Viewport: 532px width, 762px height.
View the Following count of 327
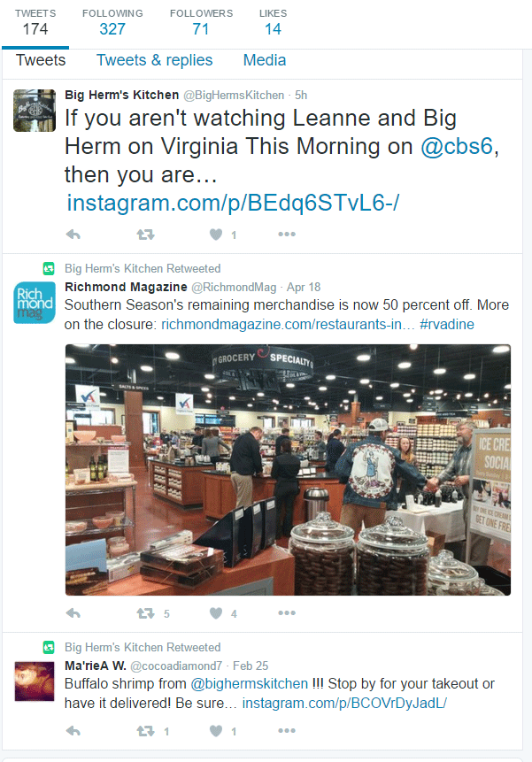(x=112, y=22)
